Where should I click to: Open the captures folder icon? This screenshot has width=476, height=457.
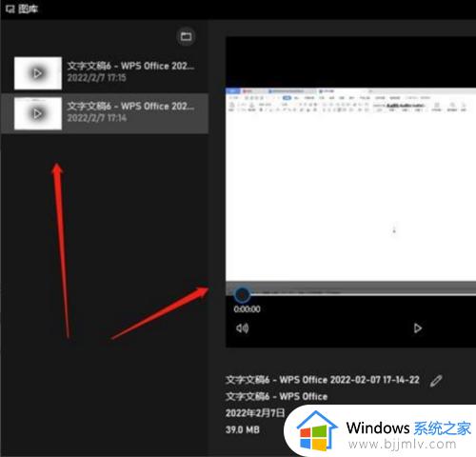click(x=186, y=36)
